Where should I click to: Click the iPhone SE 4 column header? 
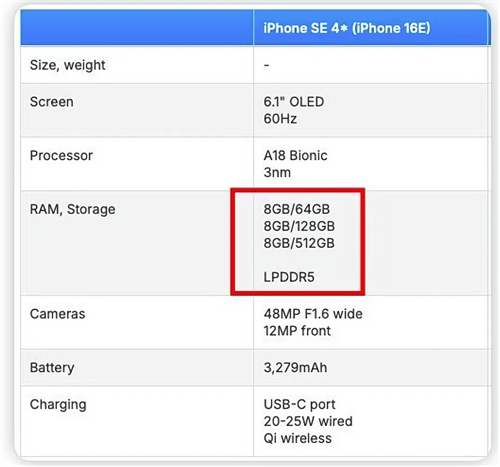point(347,28)
